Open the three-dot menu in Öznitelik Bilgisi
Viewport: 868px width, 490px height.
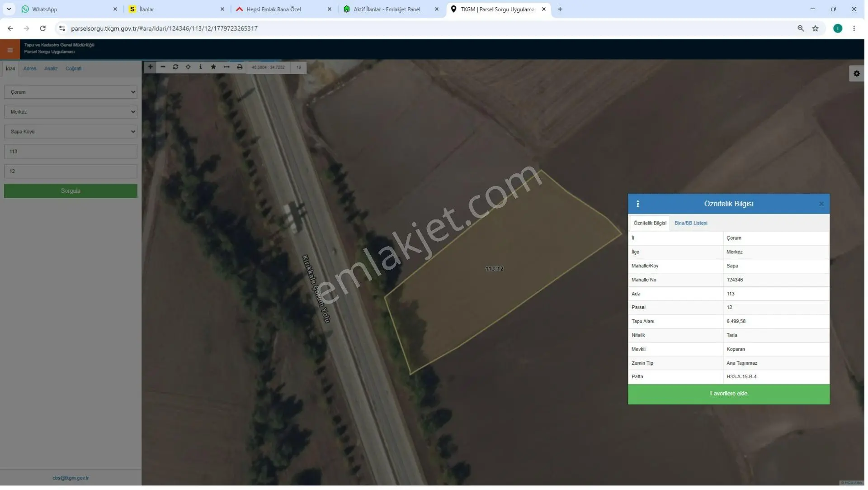[x=637, y=204]
